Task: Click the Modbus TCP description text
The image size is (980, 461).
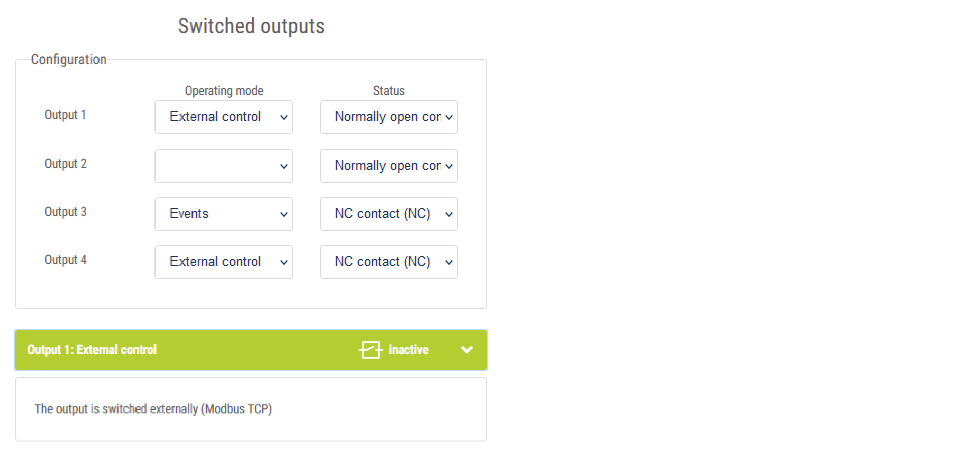Action: point(153,409)
